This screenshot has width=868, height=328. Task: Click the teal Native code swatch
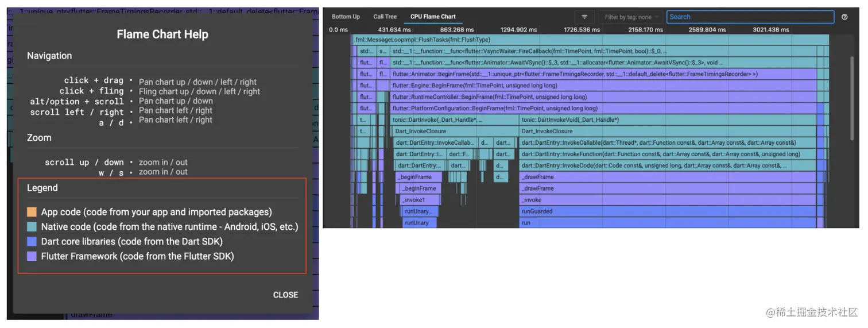click(x=32, y=227)
